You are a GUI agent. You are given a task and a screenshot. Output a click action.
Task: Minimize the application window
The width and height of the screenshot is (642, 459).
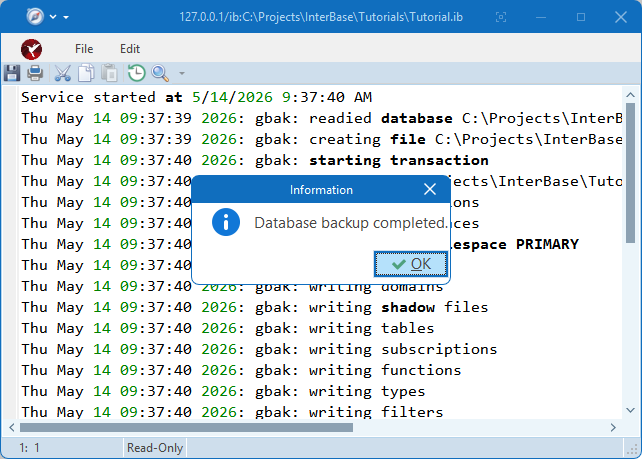[x=541, y=17]
